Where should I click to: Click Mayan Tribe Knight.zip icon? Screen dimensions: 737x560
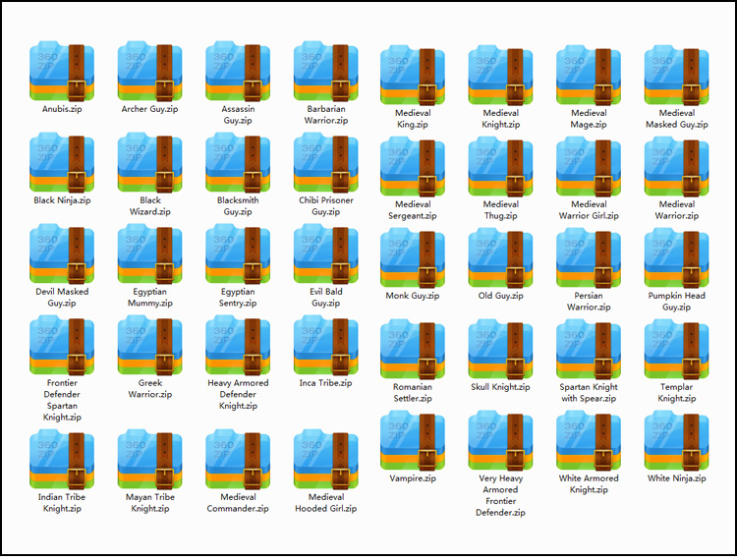pyautogui.click(x=150, y=460)
